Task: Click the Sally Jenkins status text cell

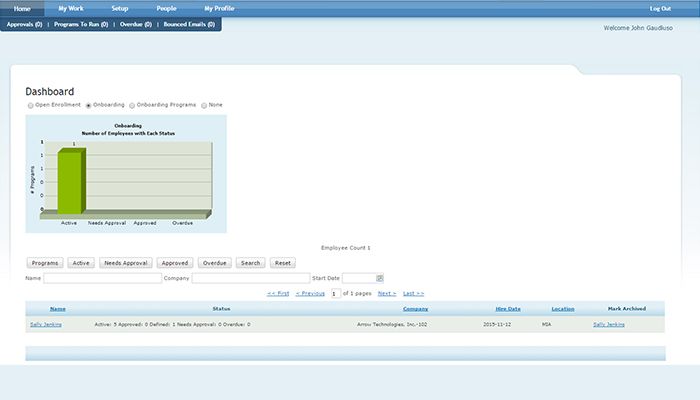Action: pyautogui.click(x=172, y=325)
